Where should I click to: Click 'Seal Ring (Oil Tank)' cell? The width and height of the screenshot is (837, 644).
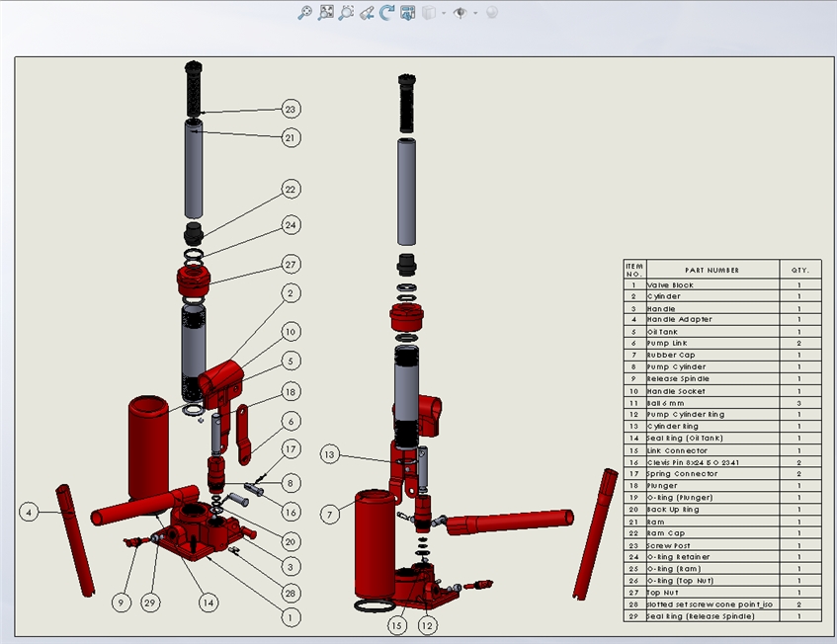pyautogui.click(x=712, y=438)
